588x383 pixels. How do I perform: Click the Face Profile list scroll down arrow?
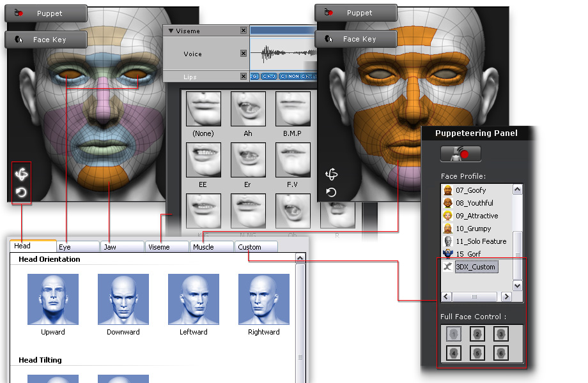click(x=518, y=286)
